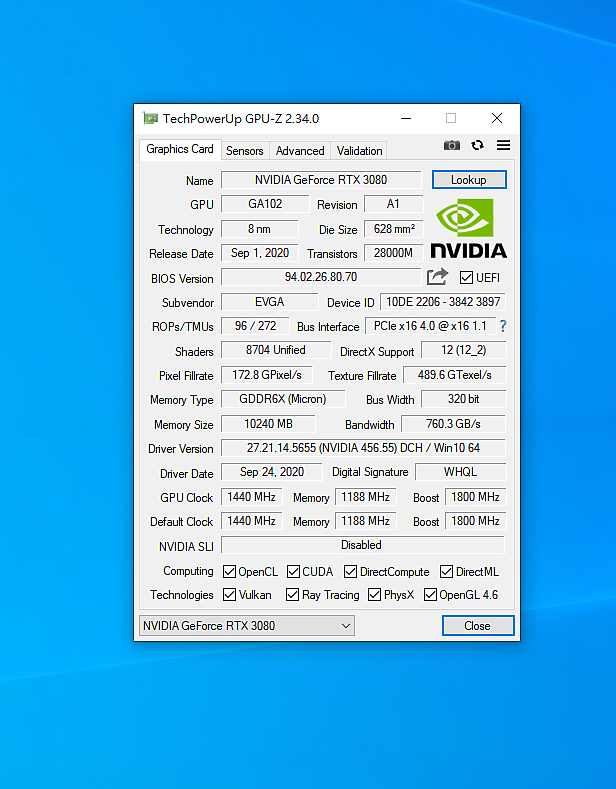Image resolution: width=616 pixels, height=789 pixels.
Task: Toggle the OpenGL 4.6 checkbox
Action: pos(430,595)
